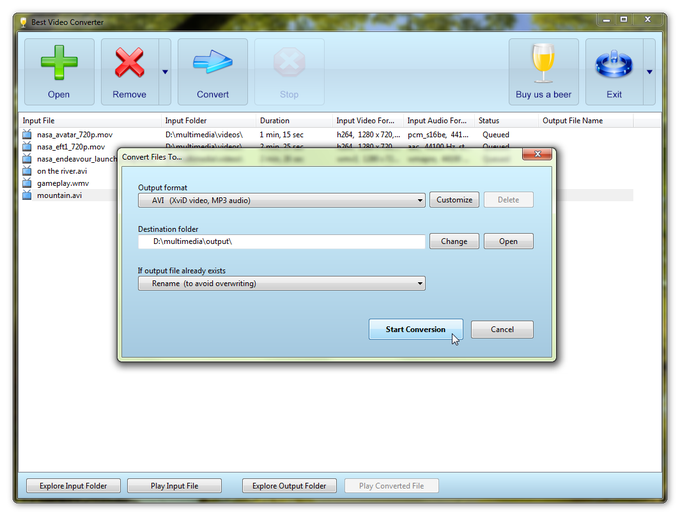Click the blue Exit power icon
Viewport: 680px width, 516px height.
pyautogui.click(x=614, y=64)
